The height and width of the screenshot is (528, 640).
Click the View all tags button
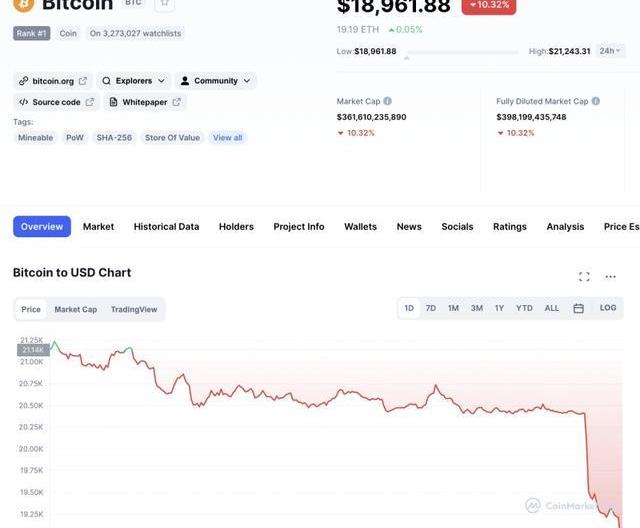coord(227,138)
